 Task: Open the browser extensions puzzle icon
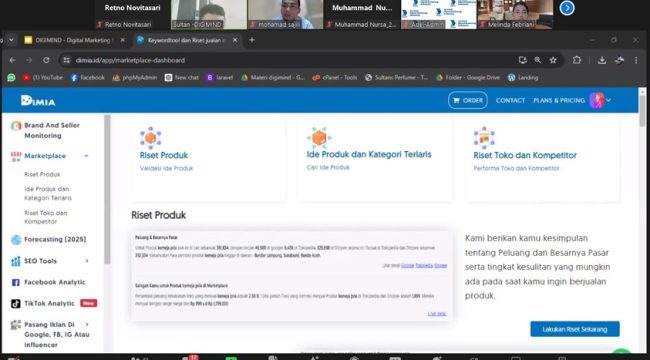point(577,60)
